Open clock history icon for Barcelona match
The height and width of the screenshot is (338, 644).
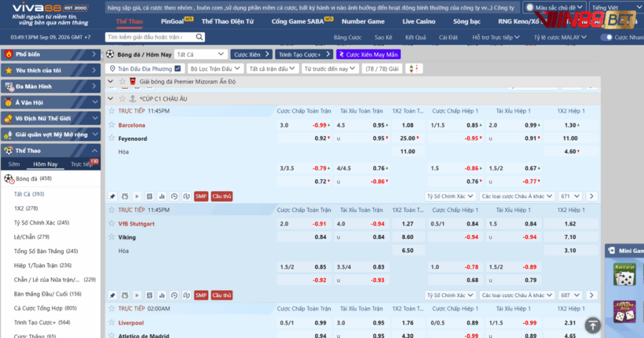click(x=174, y=197)
